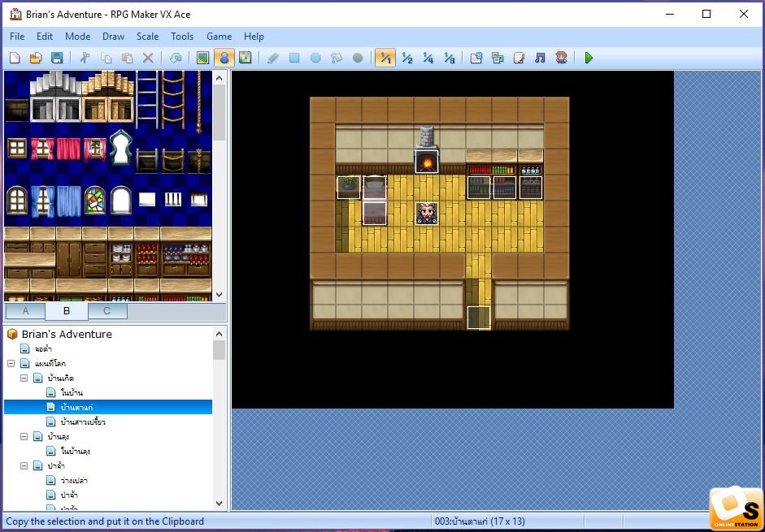Open the Tools menu
Image resolution: width=765 pixels, height=532 pixels.
click(x=182, y=37)
